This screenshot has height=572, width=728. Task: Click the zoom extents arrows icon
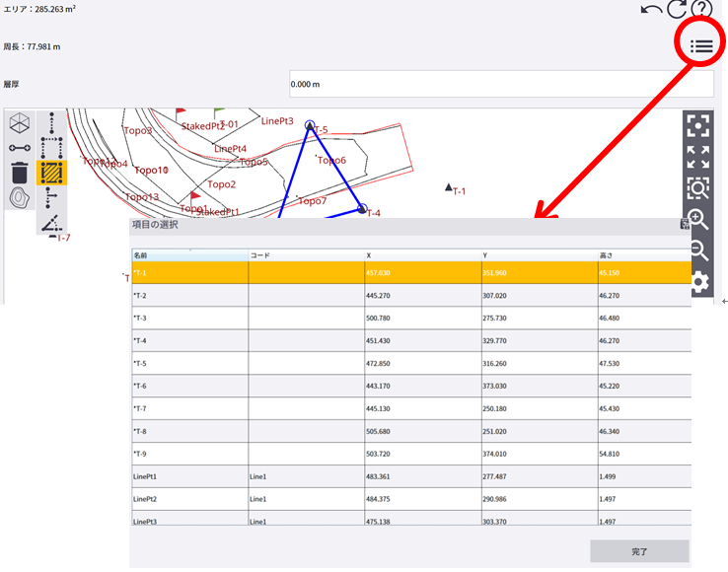698,157
